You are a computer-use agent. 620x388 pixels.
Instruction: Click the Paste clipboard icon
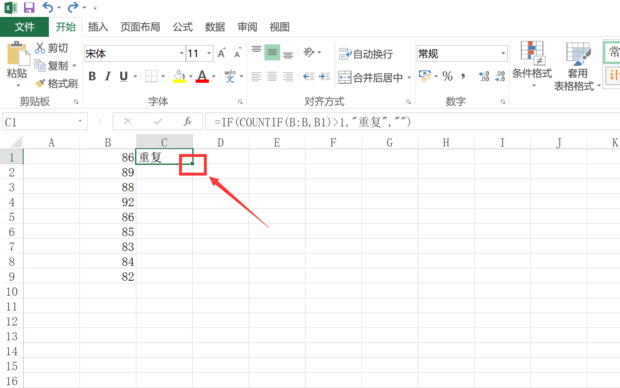pos(17,54)
